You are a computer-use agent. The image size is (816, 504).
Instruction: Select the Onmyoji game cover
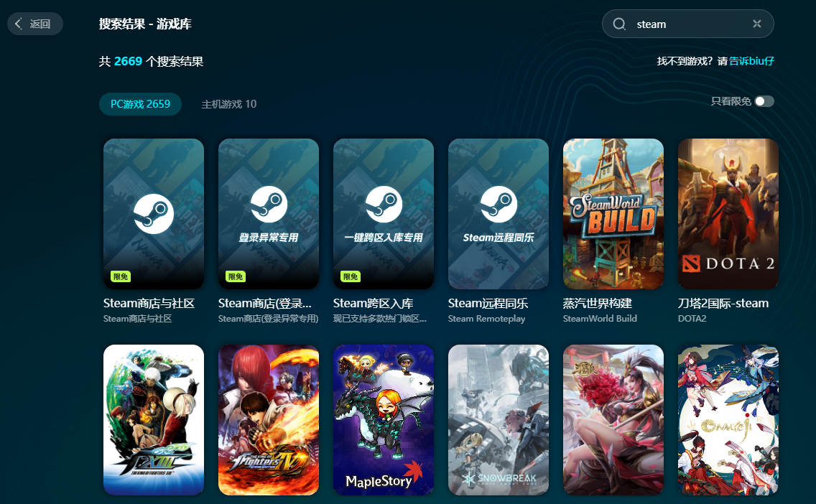coord(728,420)
